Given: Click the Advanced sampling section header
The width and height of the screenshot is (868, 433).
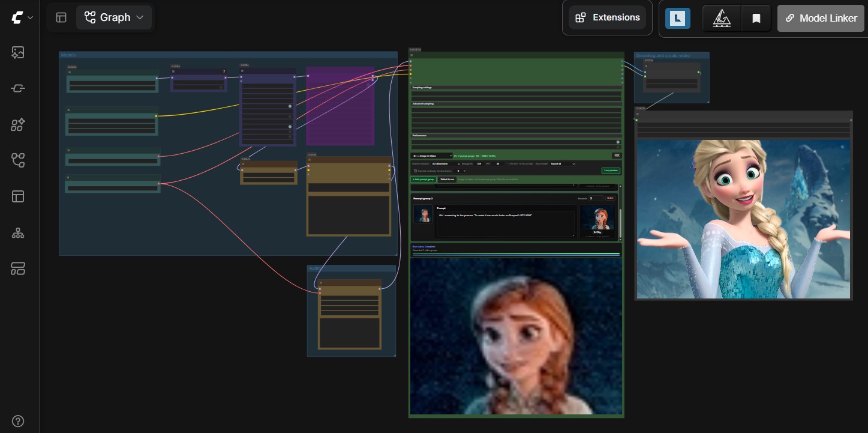Looking at the screenshot, I should tap(516, 104).
